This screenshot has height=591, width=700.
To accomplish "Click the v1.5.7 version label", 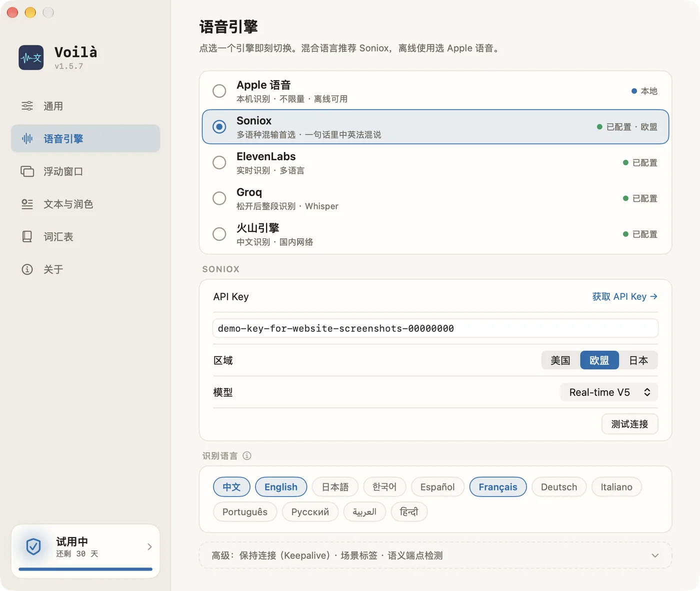I will click(69, 66).
